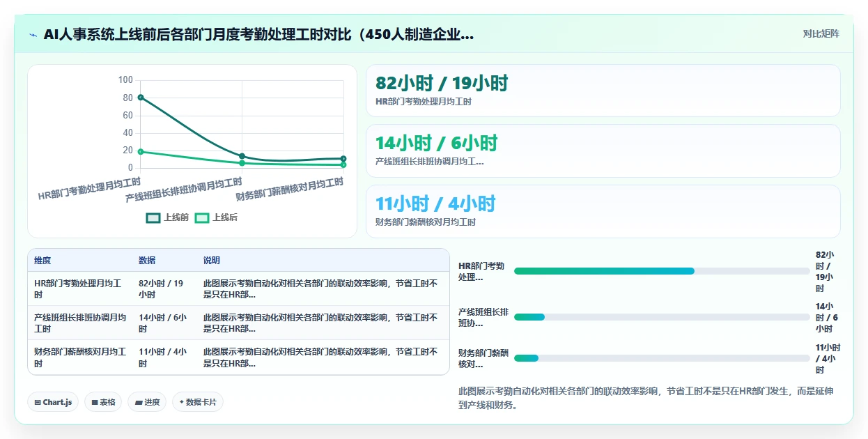
Task: Click the 11小时 / 4小时 table cell
Action: (x=164, y=357)
